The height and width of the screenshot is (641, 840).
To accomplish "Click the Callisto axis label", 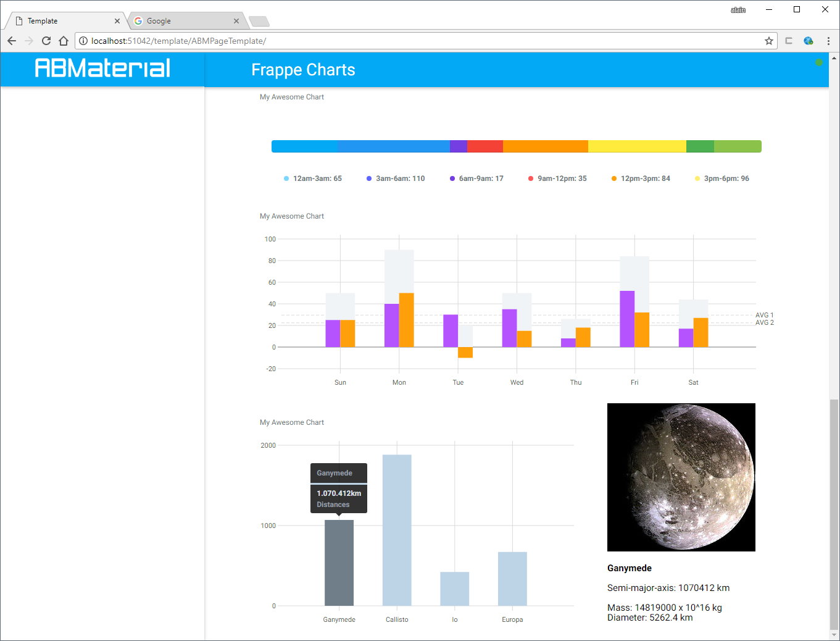I will 397,619.
